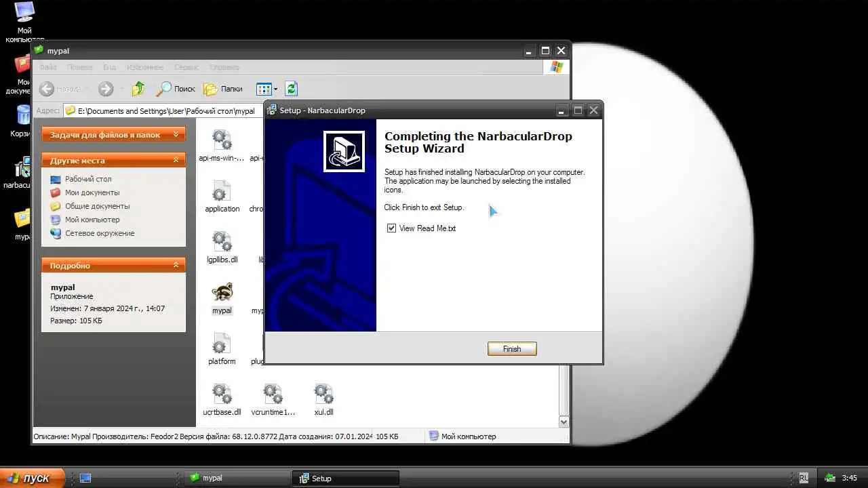The image size is (868, 488).
Task: Open Мои документы link in sidebar
Action: tap(92, 192)
